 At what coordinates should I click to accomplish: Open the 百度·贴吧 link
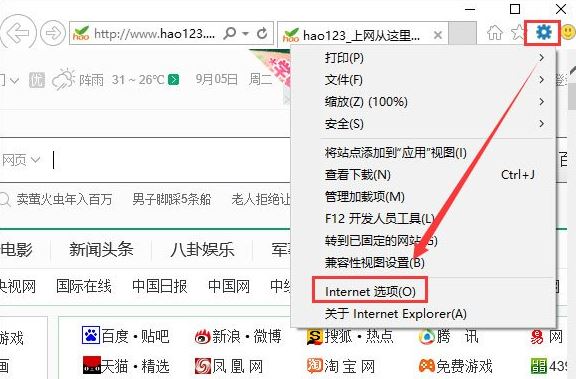(x=125, y=336)
